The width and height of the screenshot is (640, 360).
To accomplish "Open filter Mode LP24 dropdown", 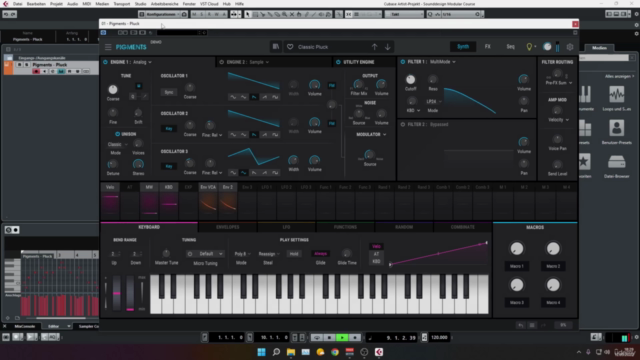I will coord(433,101).
